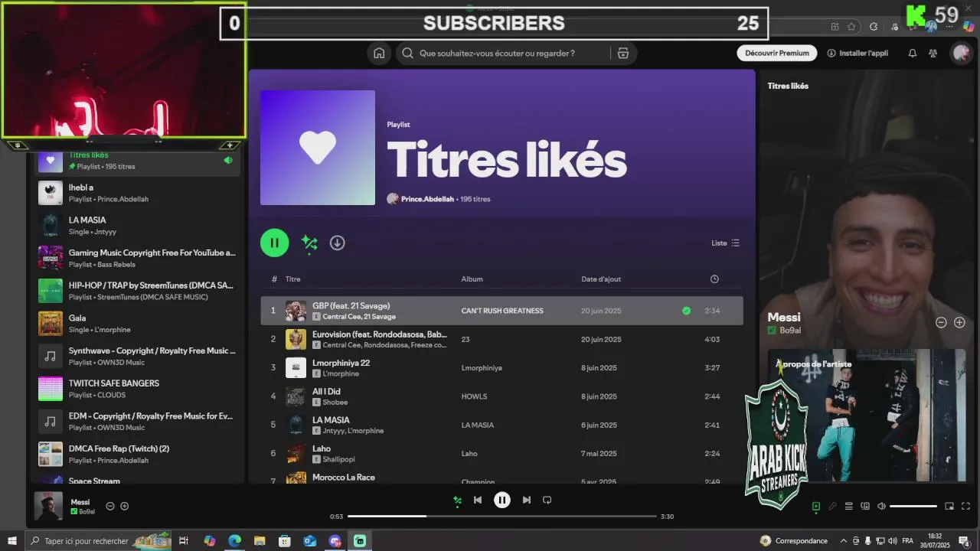Open the play queue icon
The width and height of the screenshot is (980, 551).
pos(848,506)
